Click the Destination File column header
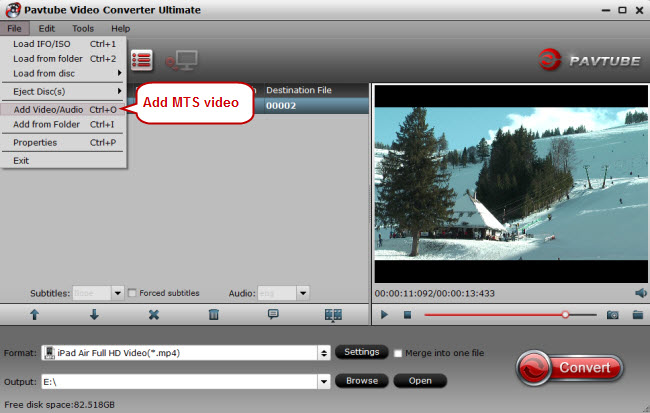Screen dimensions: 650x413 pyautogui.click(x=299, y=90)
